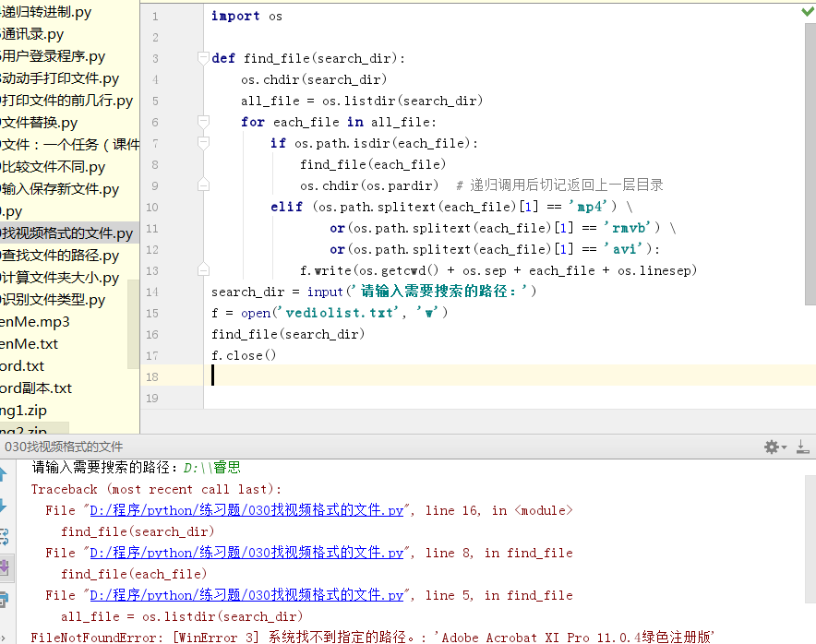The height and width of the screenshot is (644, 816).
Task: Hide the Run panel with download-arrow icon
Action: point(803,447)
